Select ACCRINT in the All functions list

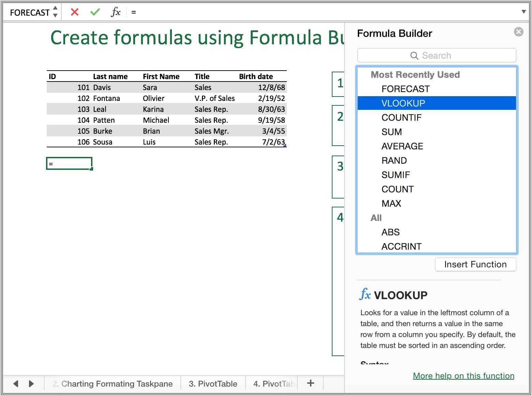[x=437, y=246]
